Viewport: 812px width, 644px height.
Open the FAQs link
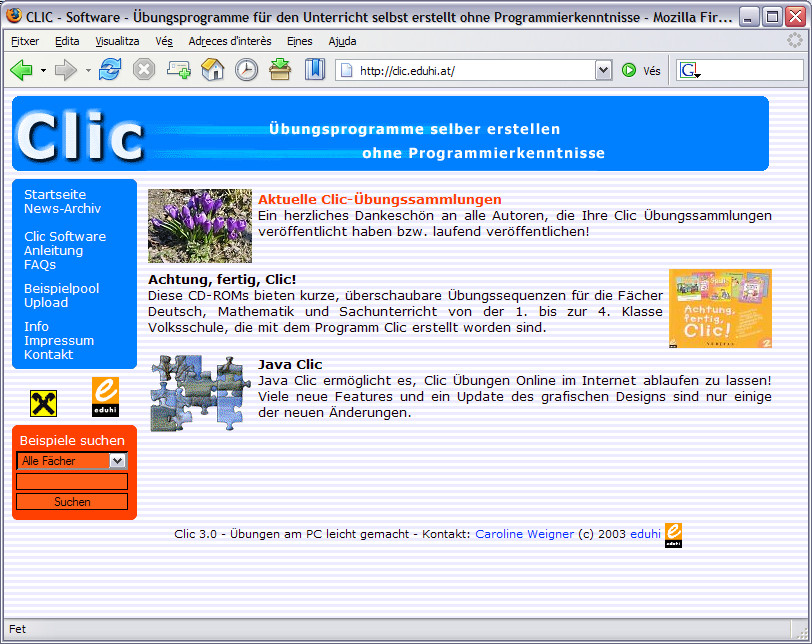(x=40, y=265)
